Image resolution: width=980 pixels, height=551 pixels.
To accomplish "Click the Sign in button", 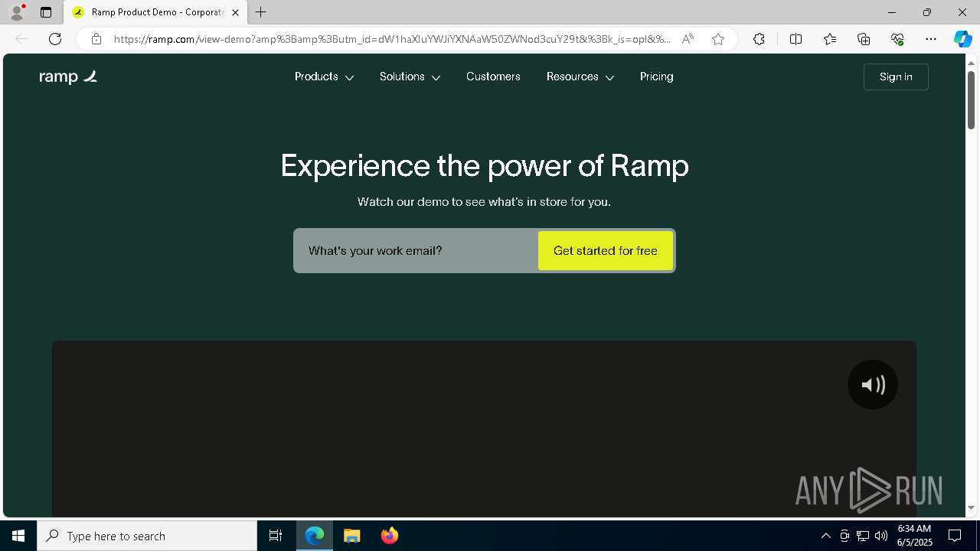I will click(x=896, y=77).
